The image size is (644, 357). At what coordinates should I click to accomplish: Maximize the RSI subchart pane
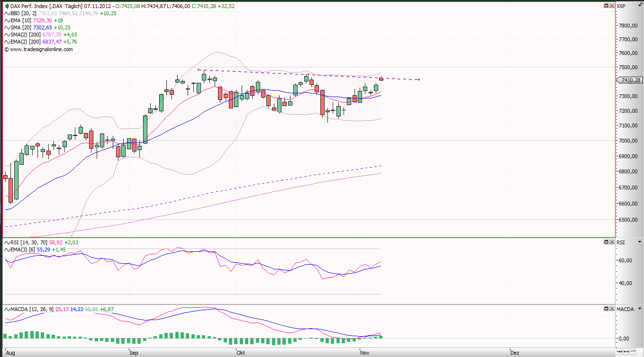pyautogui.click(x=606, y=242)
